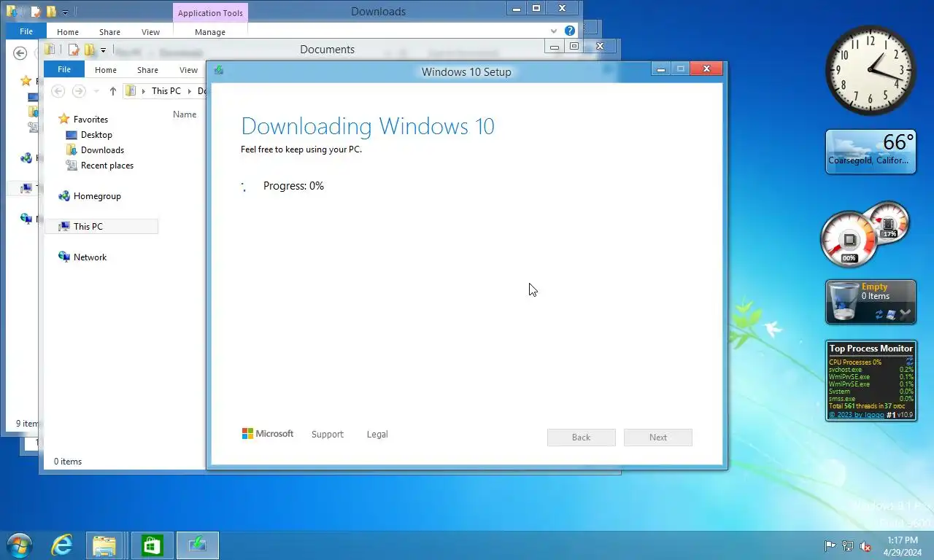This screenshot has height=560, width=934.
Task: Click the settings icon in the Recycle Bin gadget
Action: (892, 315)
